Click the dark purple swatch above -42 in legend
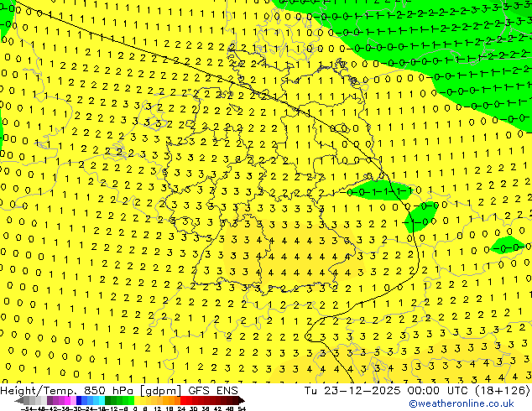The width and height of the screenshot is (532, 411). point(50,401)
